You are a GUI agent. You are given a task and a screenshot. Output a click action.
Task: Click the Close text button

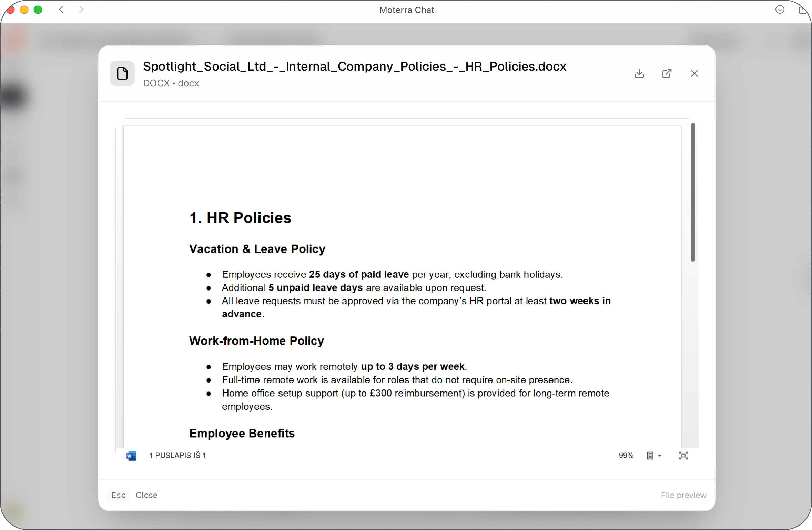146,495
